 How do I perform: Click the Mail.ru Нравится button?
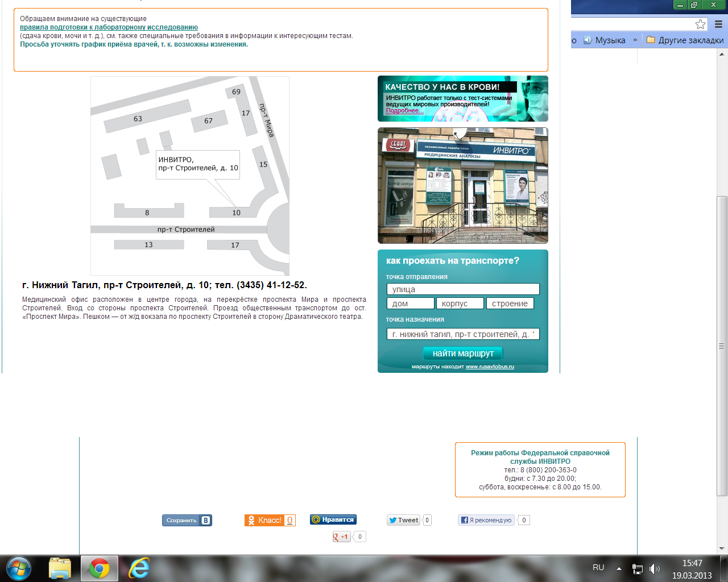coord(333,519)
